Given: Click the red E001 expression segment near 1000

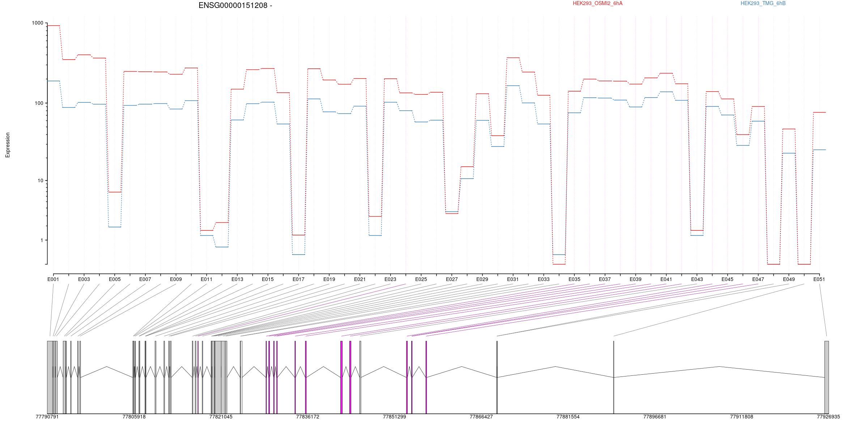Looking at the screenshot, I should [x=54, y=26].
